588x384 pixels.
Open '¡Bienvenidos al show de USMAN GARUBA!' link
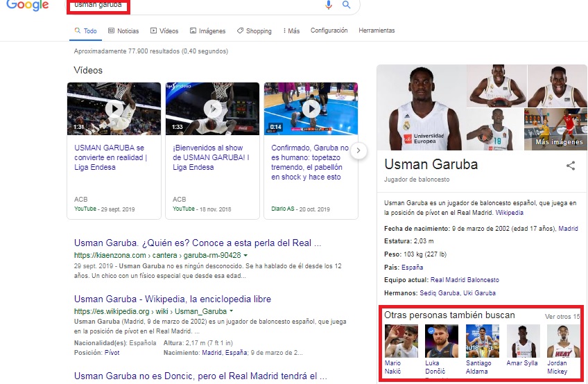[211, 157]
